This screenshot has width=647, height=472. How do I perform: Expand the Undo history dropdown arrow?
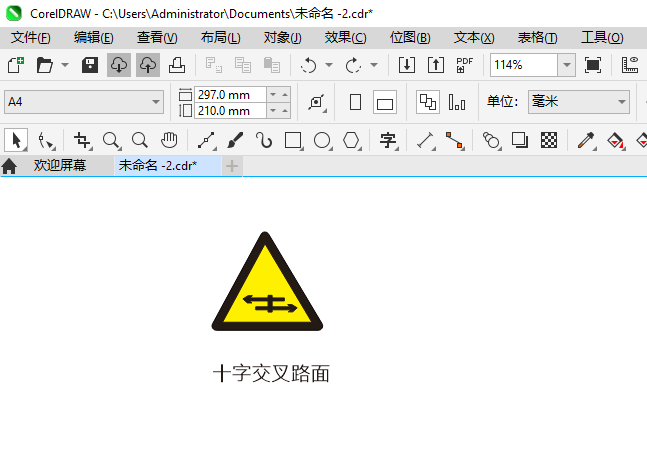point(329,65)
